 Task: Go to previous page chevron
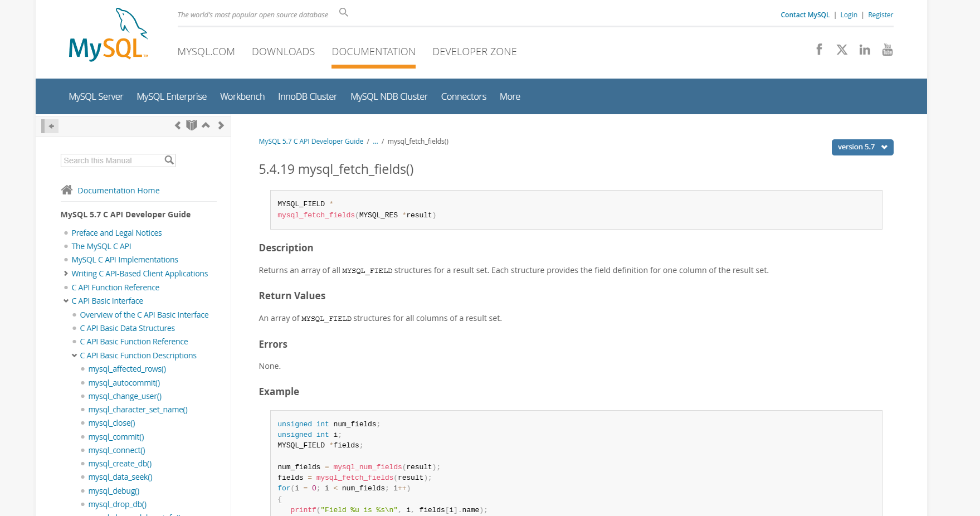click(178, 125)
